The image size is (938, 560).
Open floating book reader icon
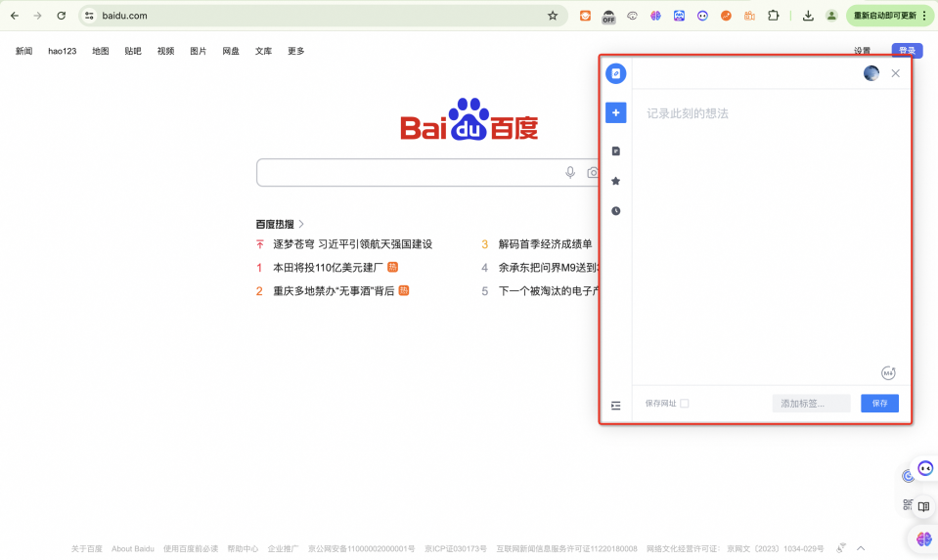(923, 507)
